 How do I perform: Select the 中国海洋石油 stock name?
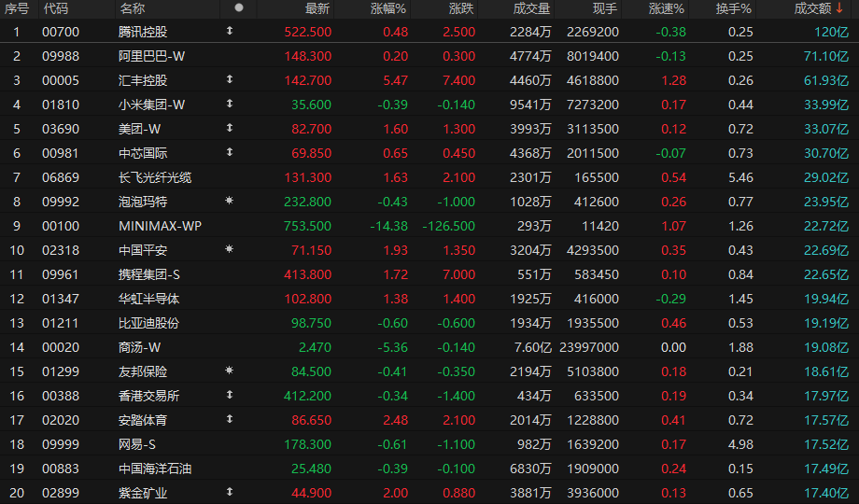(x=155, y=469)
